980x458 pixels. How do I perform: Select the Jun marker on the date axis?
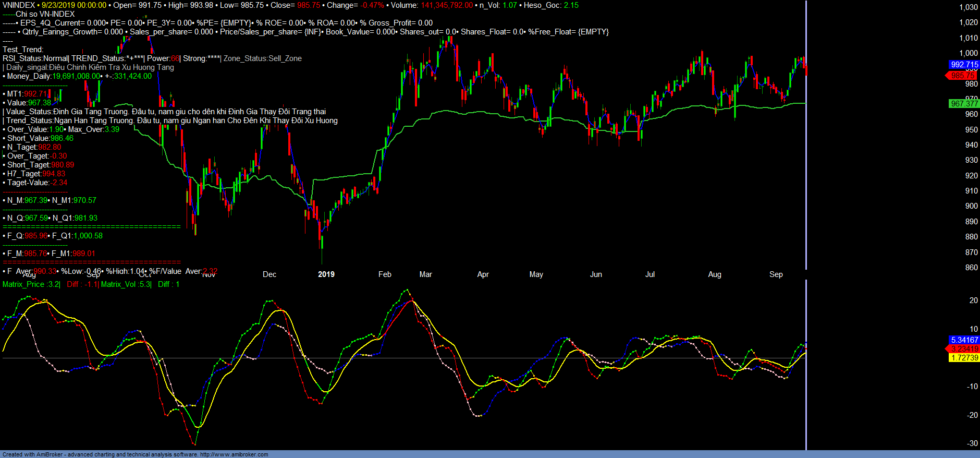596,274
